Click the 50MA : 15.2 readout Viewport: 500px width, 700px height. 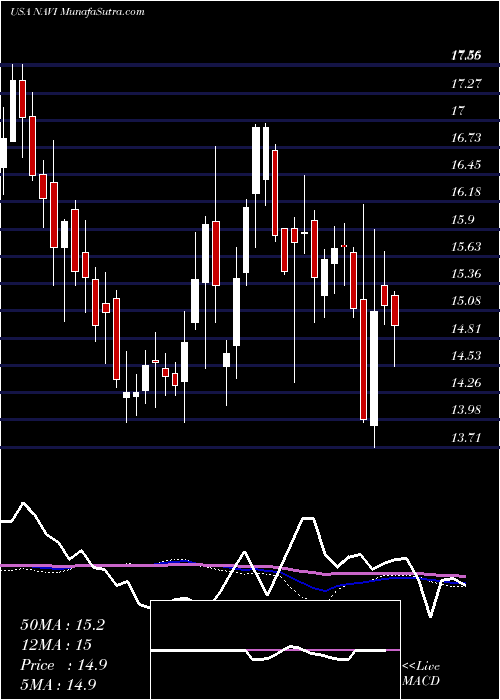coord(62,625)
